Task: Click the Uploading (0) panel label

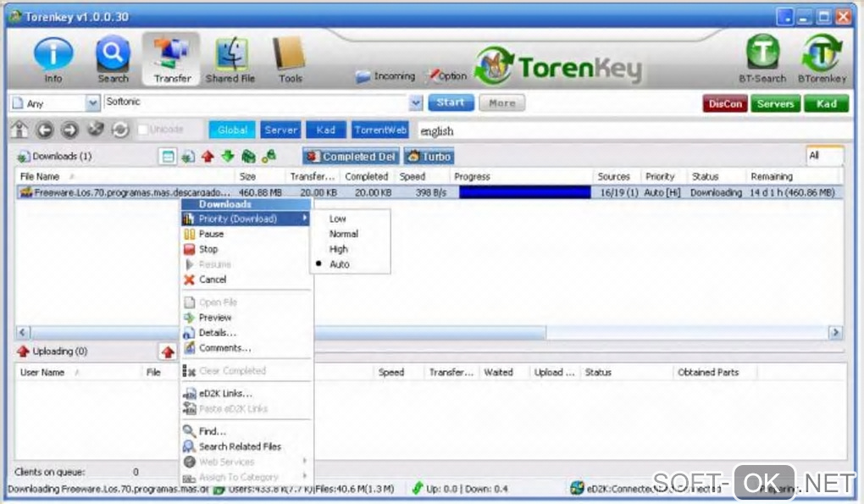Action: pos(59,352)
